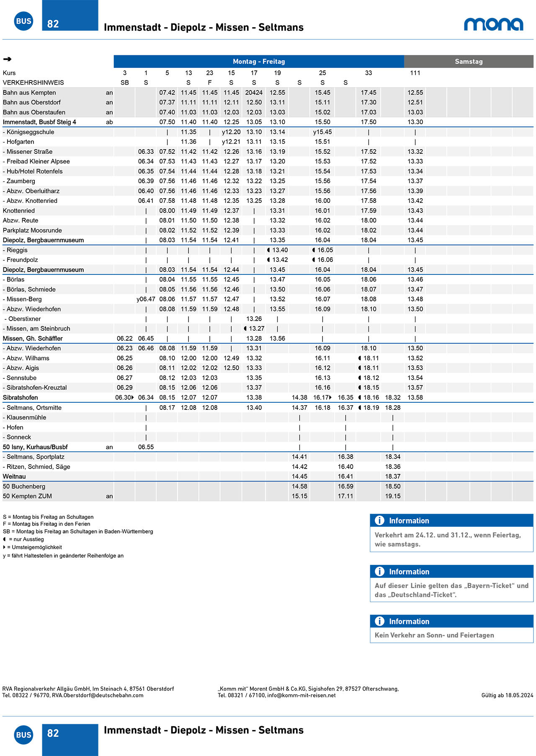Click email RVA.Oberstdorf@deutschebahn.com
The height and width of the screenshot is (756, 536).
[x=98, y=695]
